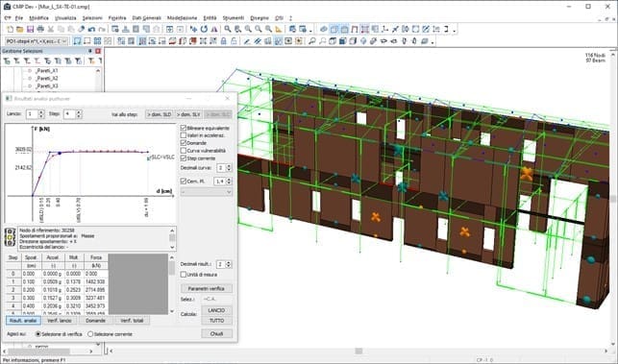
Task: Save model with the floppy disk icon
Action: coord(30,29)
